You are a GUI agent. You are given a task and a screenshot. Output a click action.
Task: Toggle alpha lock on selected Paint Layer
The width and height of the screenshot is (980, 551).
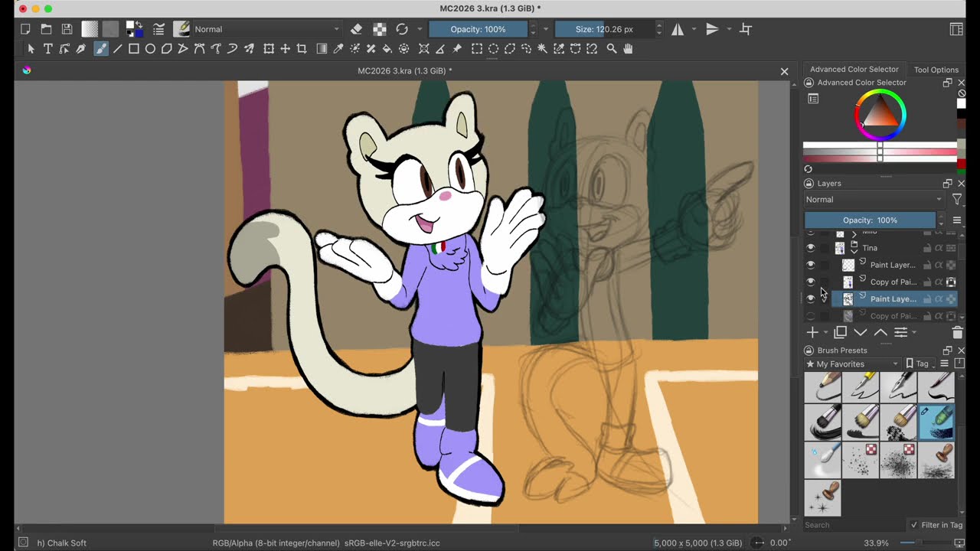point(939,298)
